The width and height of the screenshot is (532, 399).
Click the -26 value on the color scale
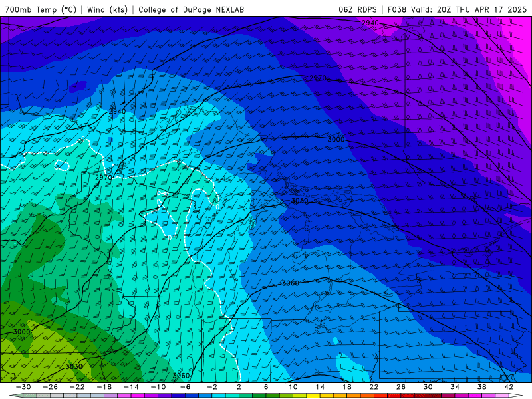pos(51,387)
